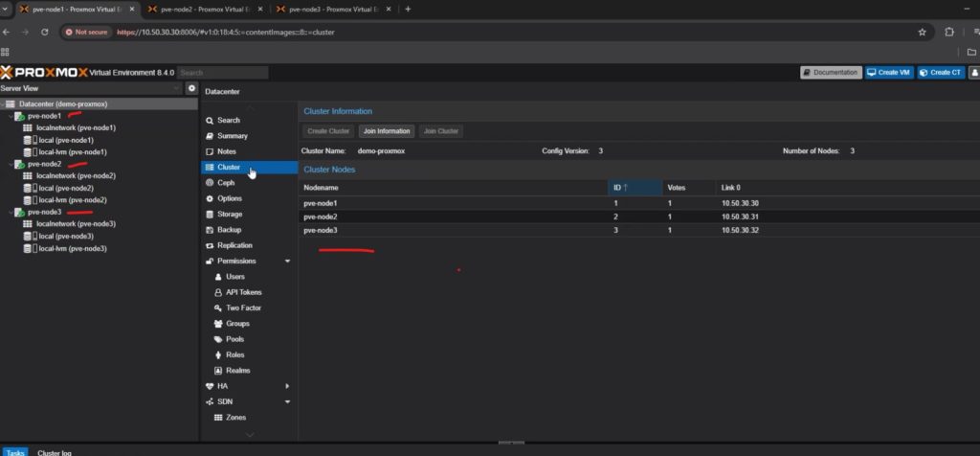Click the HA heartbeat icon
This screenshot has height=456, width=980.
[210, 386]
